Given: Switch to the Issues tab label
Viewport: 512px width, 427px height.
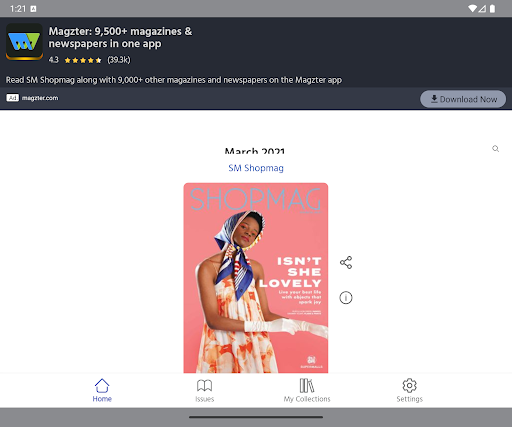Looking at the screenshot, I should [x=204, y=399].
